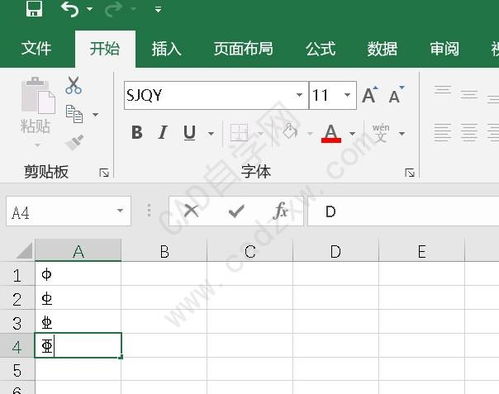Toggle bold formatting
499x394 pixels.
point(137,133)
